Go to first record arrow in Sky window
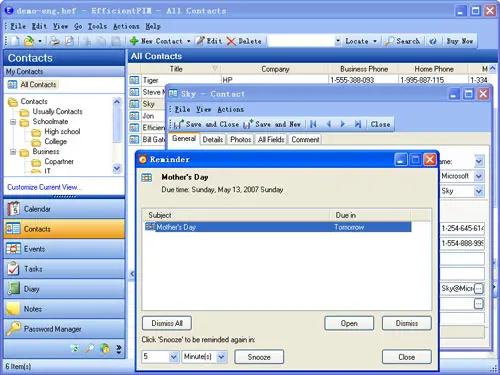The width and height of the screenshot is (500, 375). click(313, 124)
